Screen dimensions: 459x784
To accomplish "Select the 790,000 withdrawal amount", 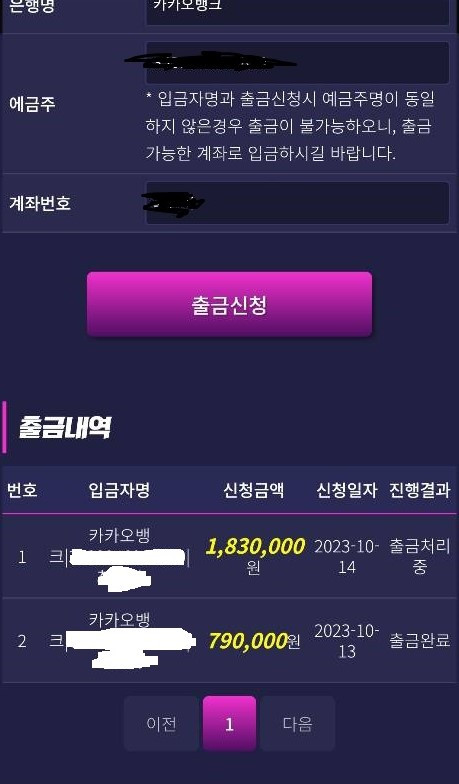I will pos(248,640).
